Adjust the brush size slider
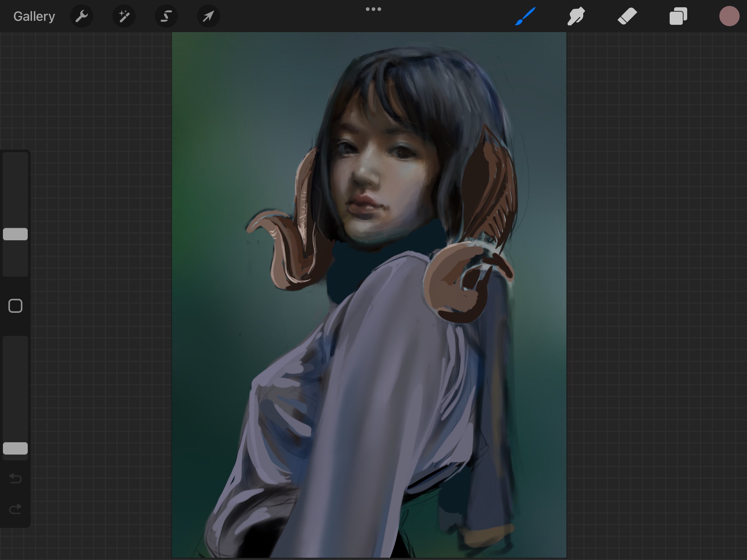Viewport: 747px width, 560px height. click(x=15, y=233)
